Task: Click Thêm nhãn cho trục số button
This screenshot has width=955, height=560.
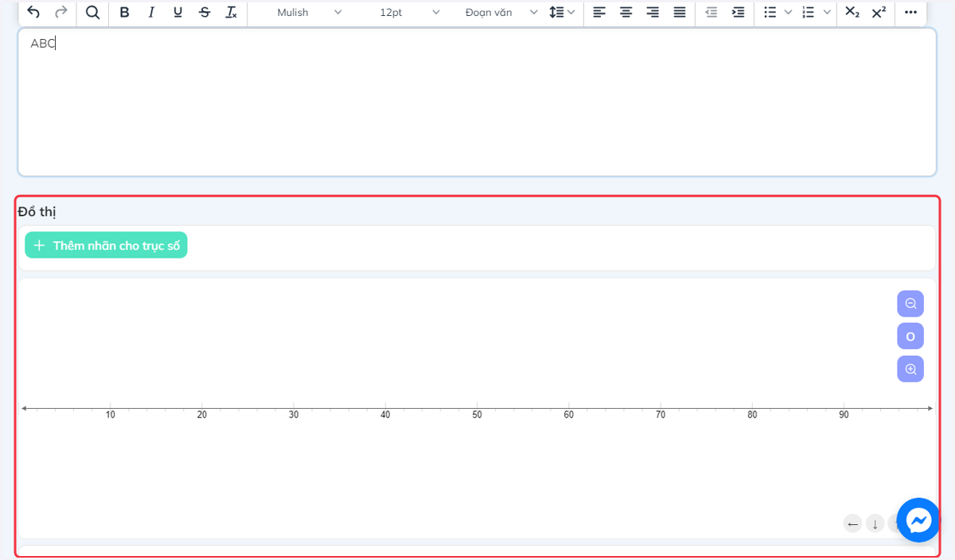Action: [106, 245]
